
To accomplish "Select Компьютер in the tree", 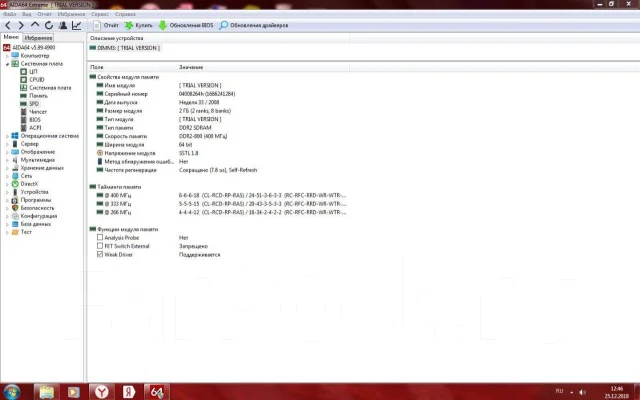I will (x=35, y=56).
